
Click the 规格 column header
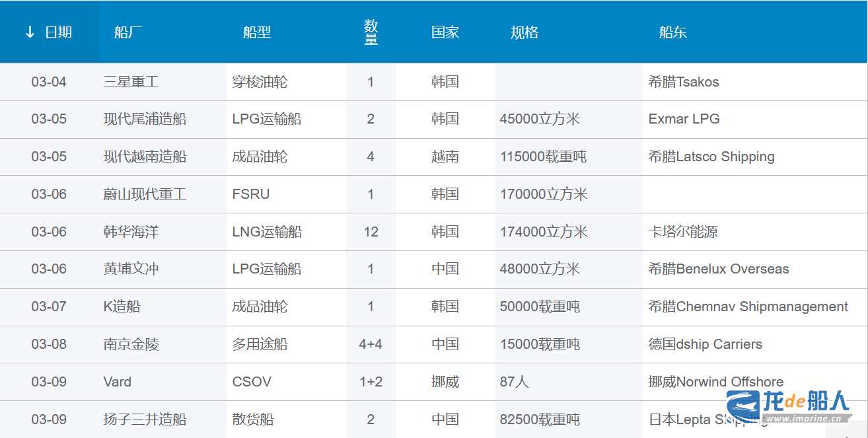tap(524, 32)
